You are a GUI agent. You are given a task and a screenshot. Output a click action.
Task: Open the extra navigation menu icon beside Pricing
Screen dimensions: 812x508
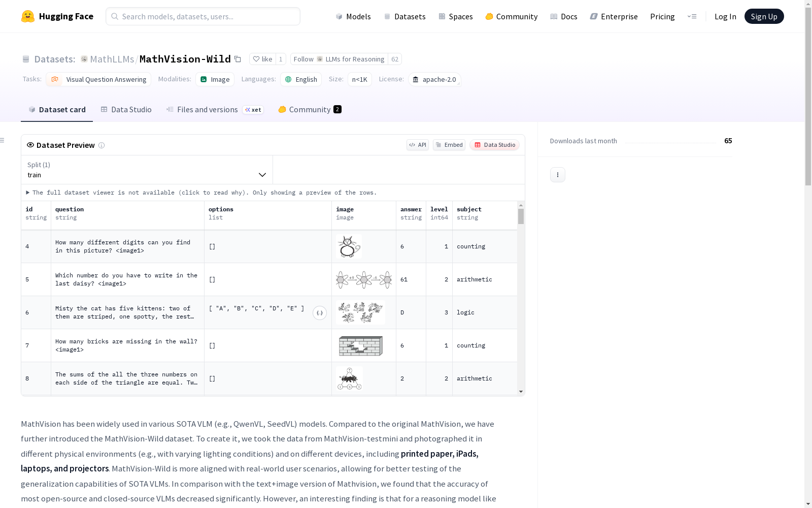(x=692, y=16)
